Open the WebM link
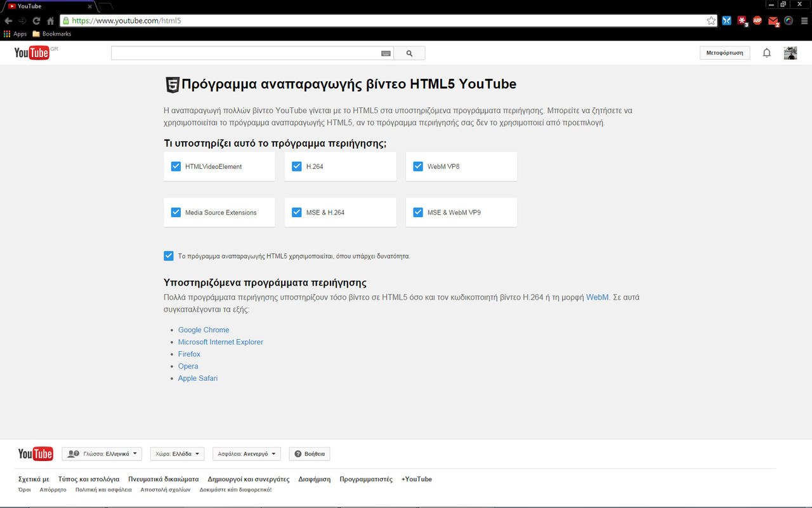The height and width of the screenshot is (508, 812). pyautogui.click(x=597, y=297)
